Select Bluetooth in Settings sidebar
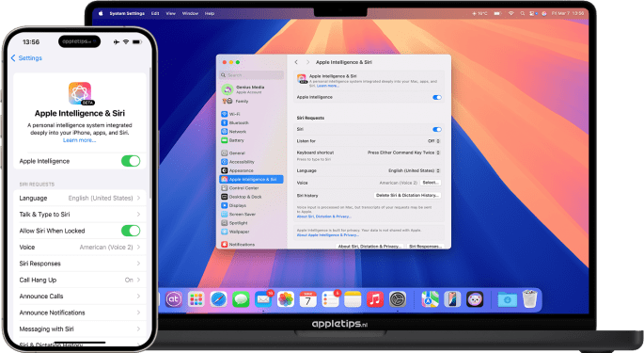 tap(251, 122)
